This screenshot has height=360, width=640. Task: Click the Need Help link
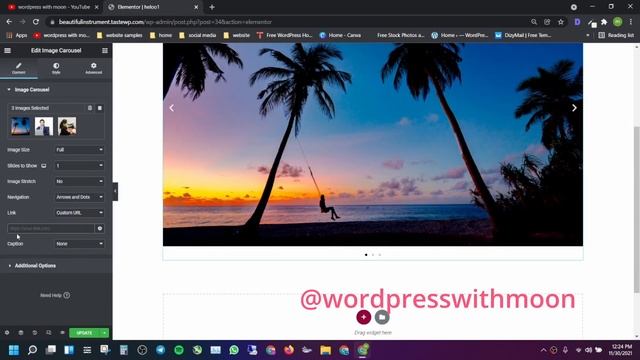coord(55,295)
